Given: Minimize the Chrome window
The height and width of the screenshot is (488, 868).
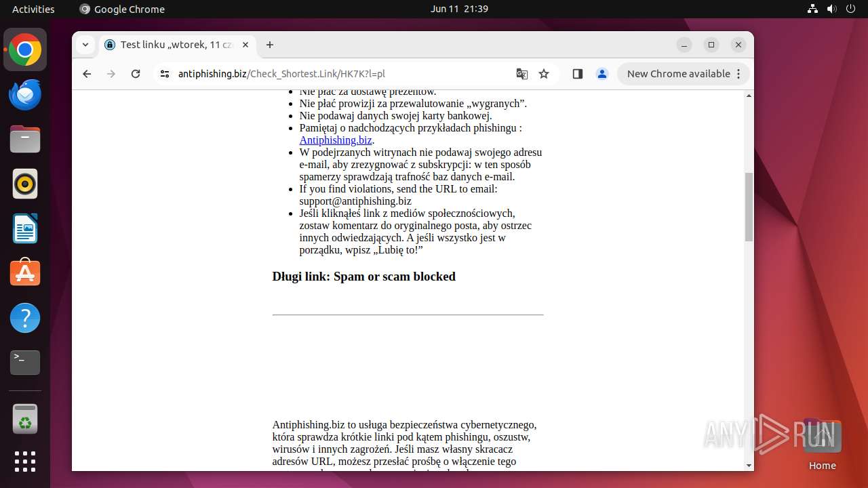Looking at the screenshot, I should pyautogui.click(x=684, y=45).
